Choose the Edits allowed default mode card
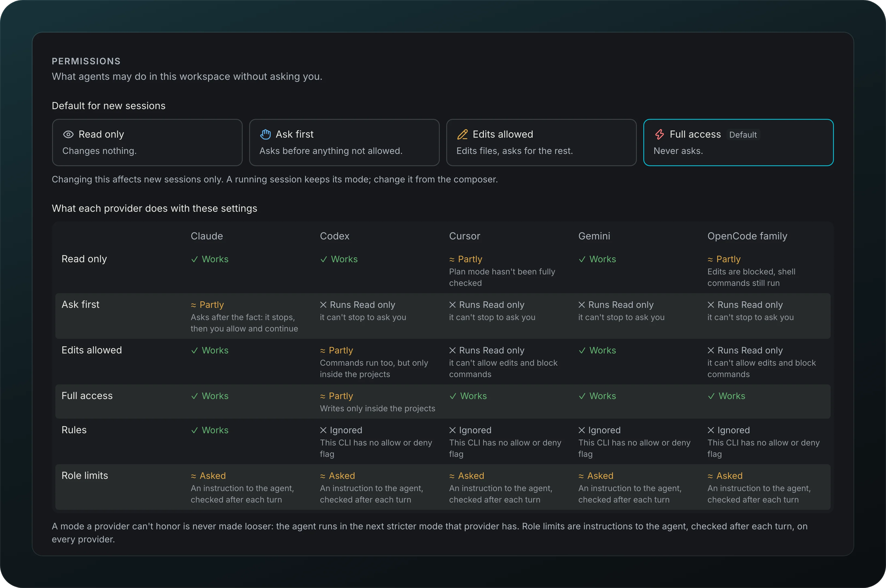This screenshot has height=588, width=886. tap(542, 143)
